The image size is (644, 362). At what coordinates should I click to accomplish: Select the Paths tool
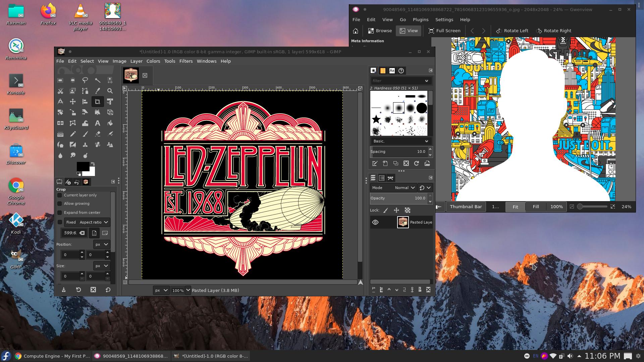(85, 91)
